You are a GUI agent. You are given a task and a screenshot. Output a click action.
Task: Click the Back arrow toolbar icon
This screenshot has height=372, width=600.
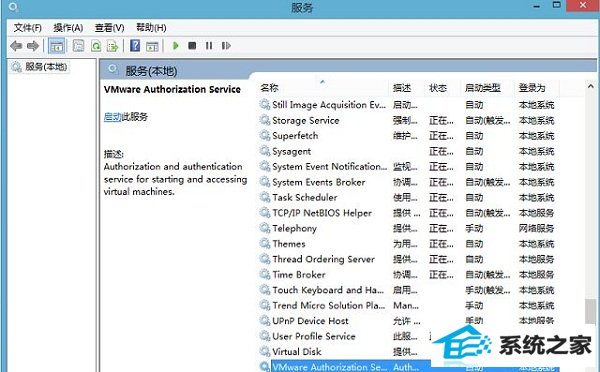[16, 46]
